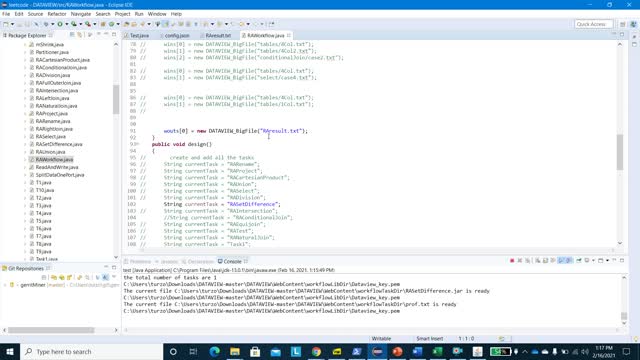Click the New Java Class green icon

coord(111,24)
